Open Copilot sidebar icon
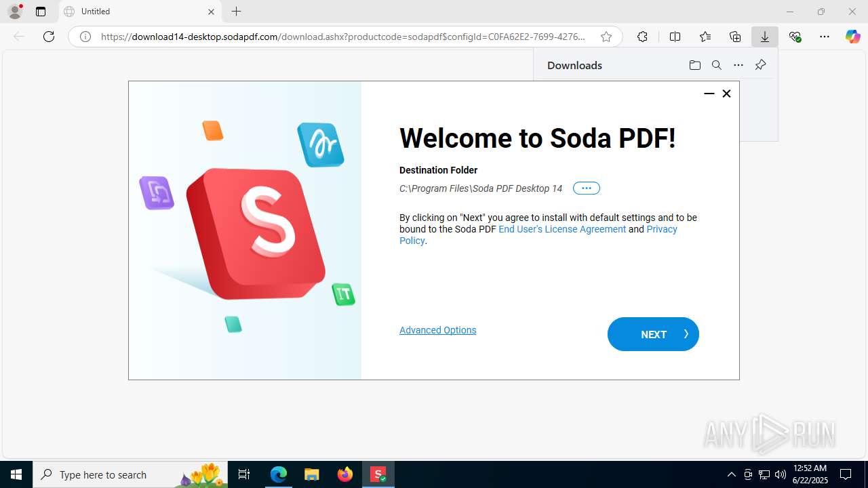 pyautogui.click(x=852, y=37)
